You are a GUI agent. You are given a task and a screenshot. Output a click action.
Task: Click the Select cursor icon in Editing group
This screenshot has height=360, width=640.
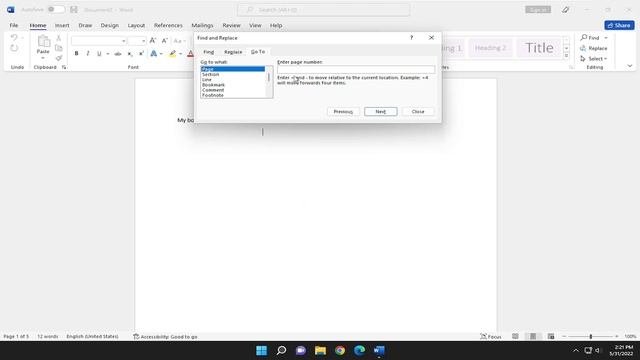click(583, 59)
